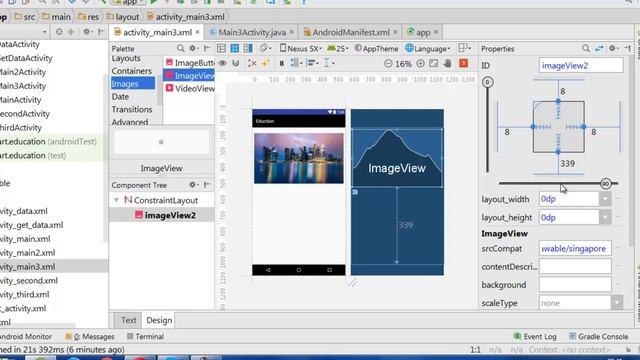Pick ImageButton from the palette
Image resolution: width=640 pixels, height=360 pixels.
click(189, 63)
